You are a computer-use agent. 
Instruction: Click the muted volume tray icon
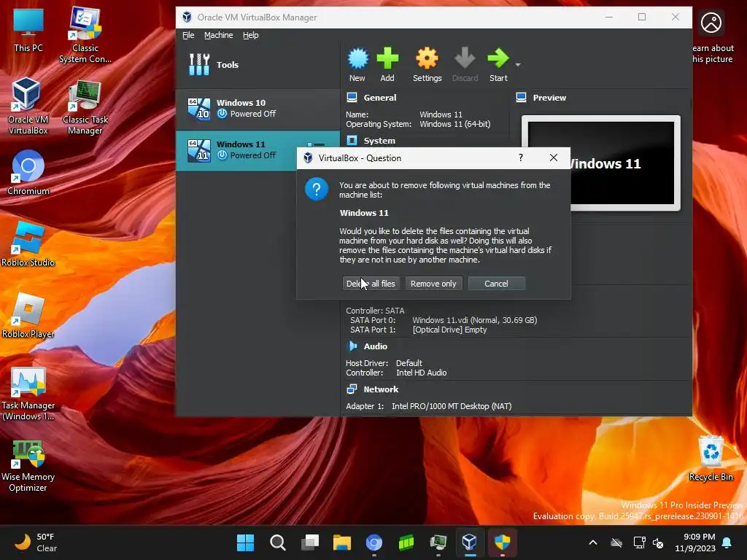point(659,542)
